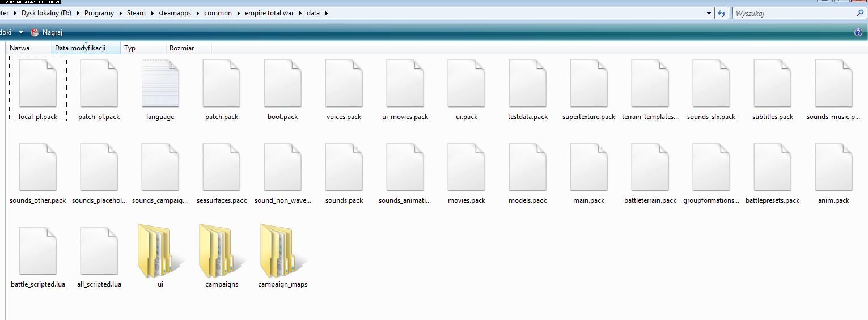Select the movies.pack file icon
This screenshot has height=320, width=868.
coord(467,167)
